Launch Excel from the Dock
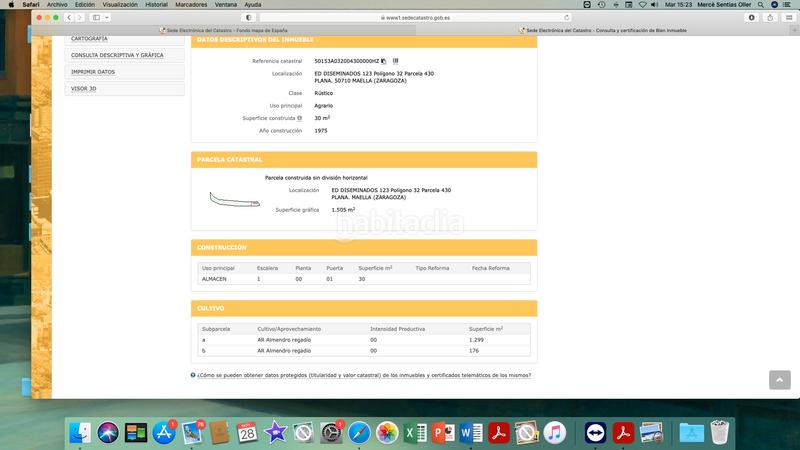 415,433
